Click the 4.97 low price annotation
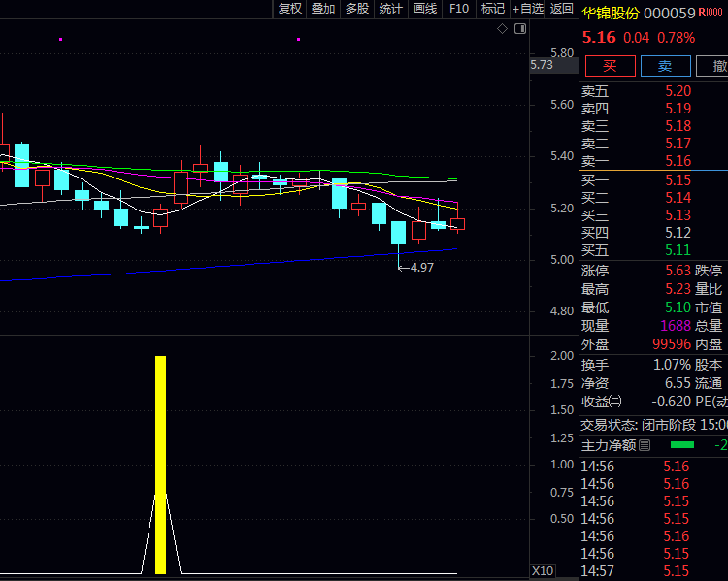This screenshot has height=581, width=728. (x=421, y=268)
